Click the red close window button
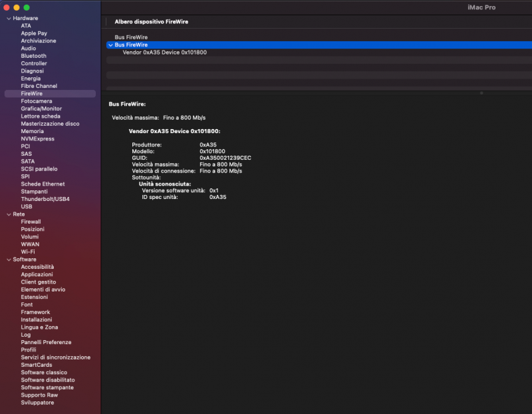532x414 pixels. point(7,7)
